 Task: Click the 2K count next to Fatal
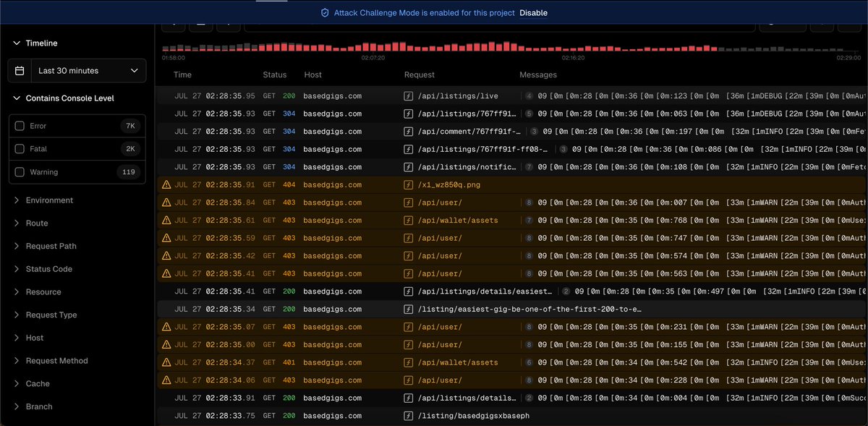coord(130,149)
